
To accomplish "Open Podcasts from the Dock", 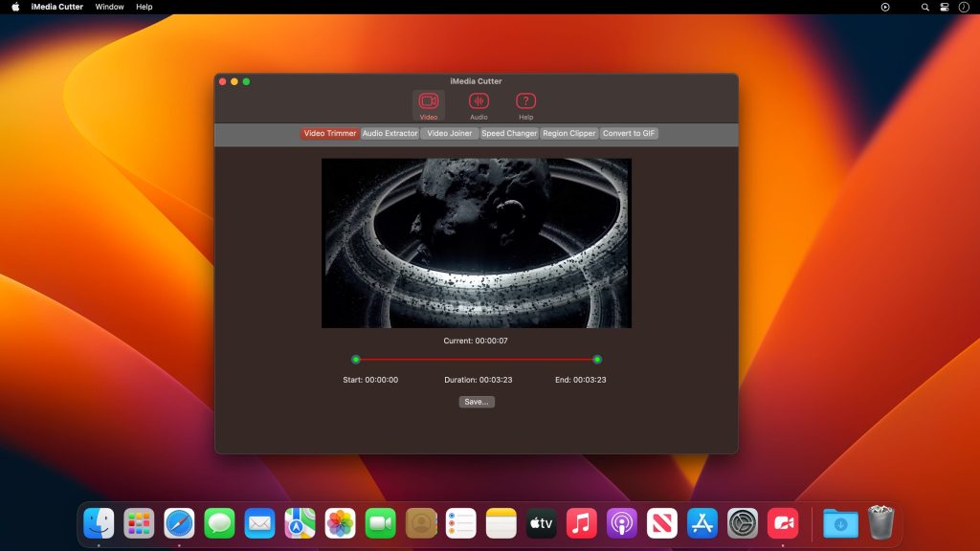I will (622, 523).
